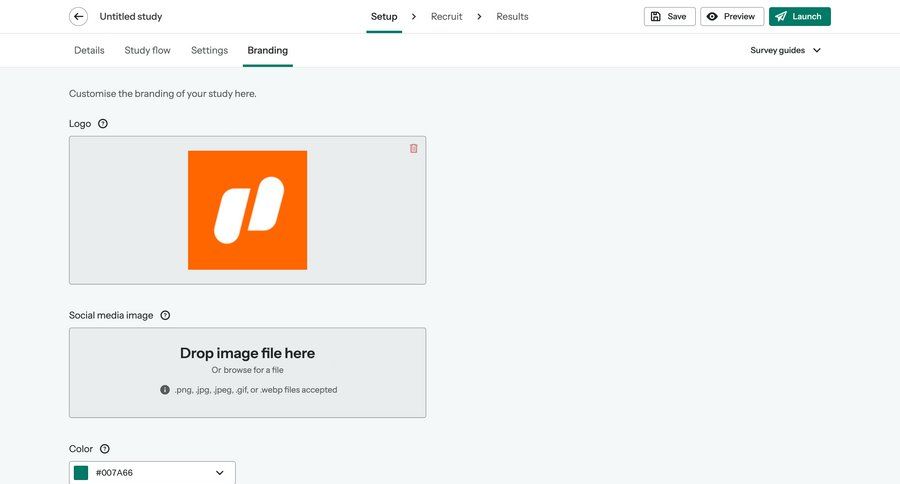This screenshot has height=484, width=900.
Task: Go to the Recruit step
Action: coord(446,17)
